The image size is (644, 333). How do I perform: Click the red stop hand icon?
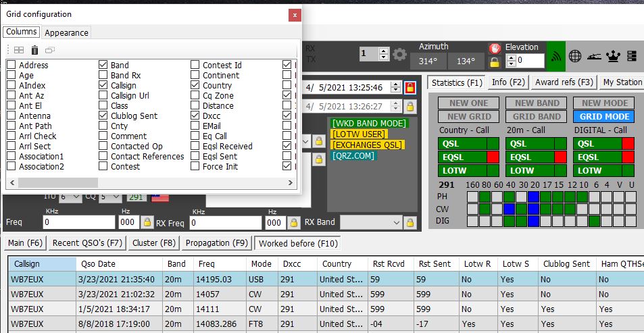[495, 48]
